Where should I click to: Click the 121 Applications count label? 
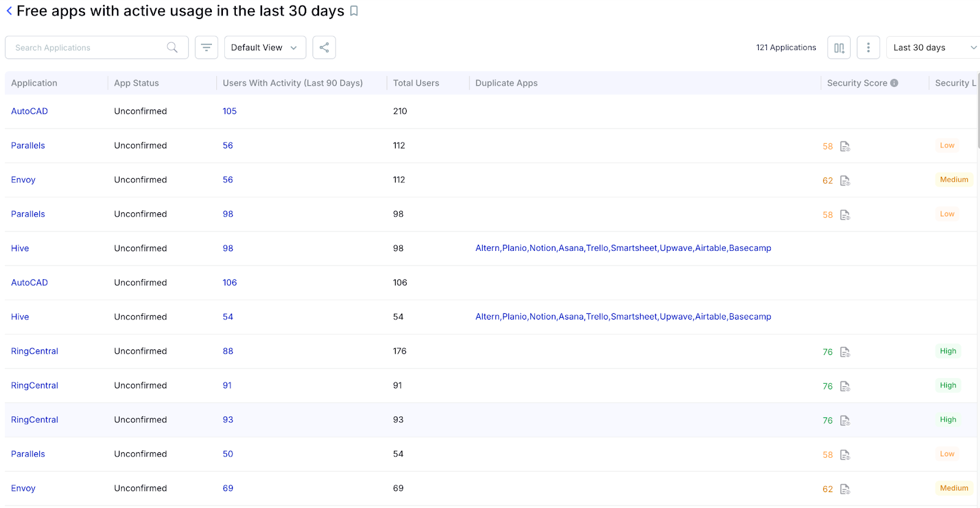point(786,48)
